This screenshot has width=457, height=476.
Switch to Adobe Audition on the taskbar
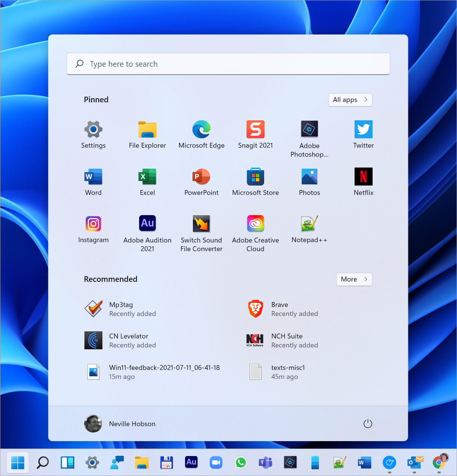coord(191,463)
